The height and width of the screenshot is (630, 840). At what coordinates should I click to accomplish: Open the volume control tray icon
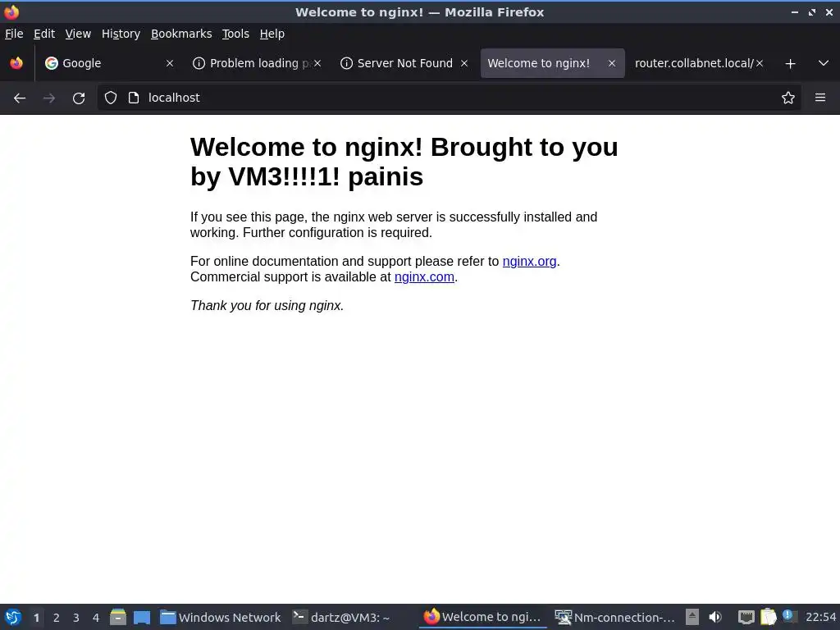click(x=715, y=617)
